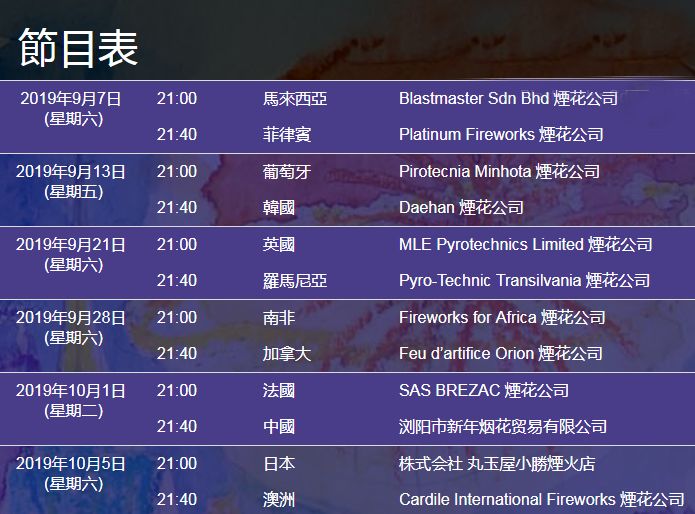This screenshot has width=695, height=514.
Task: Click Daehan 煙花公司 text
Action: click(x=461, y=207)
